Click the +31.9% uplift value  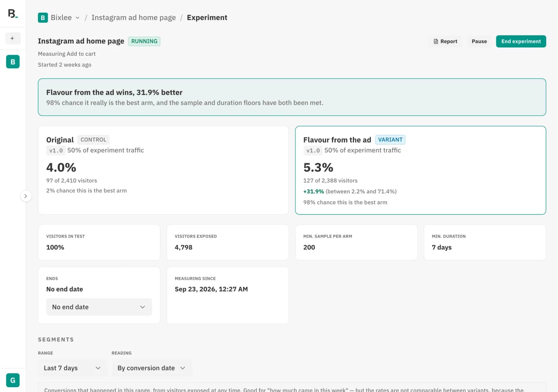click(314, 192)
